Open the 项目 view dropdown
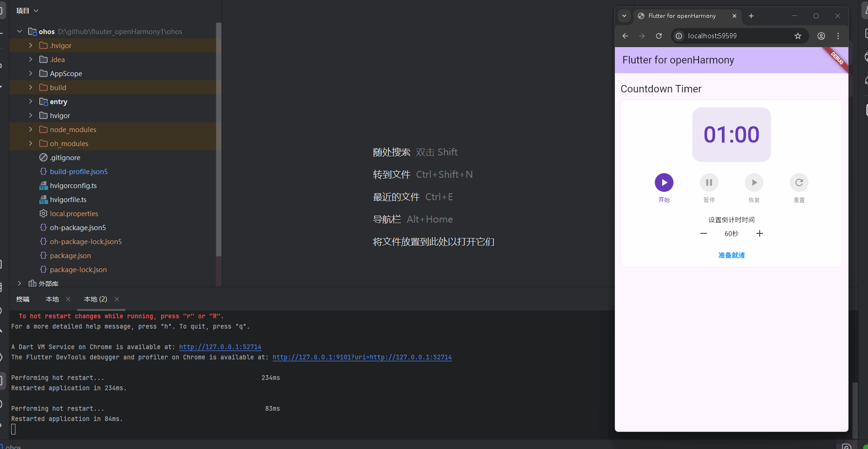 [27, 10]
